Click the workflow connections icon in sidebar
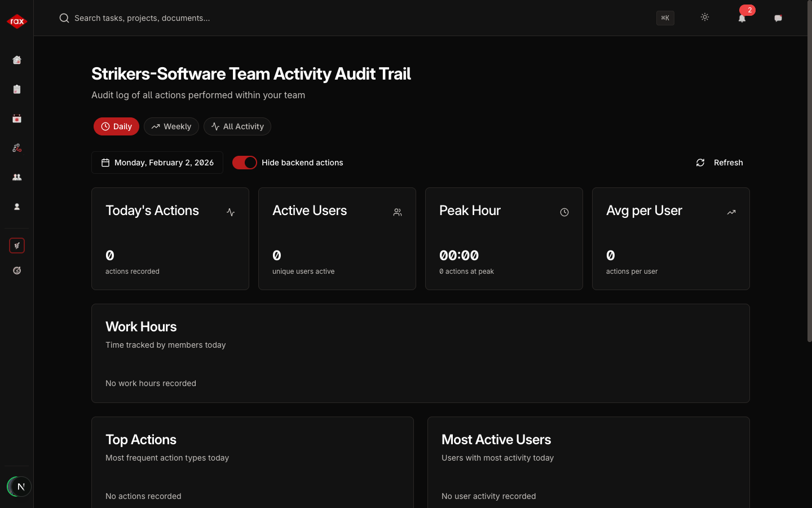 click(x=16, y=148)
